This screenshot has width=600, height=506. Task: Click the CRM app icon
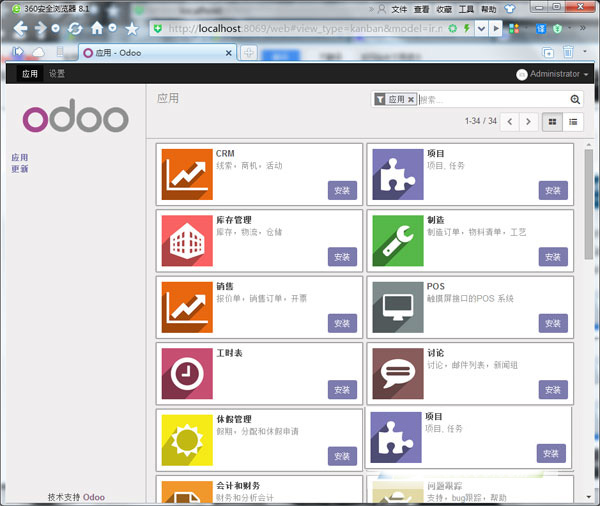(x=187, y=174)
